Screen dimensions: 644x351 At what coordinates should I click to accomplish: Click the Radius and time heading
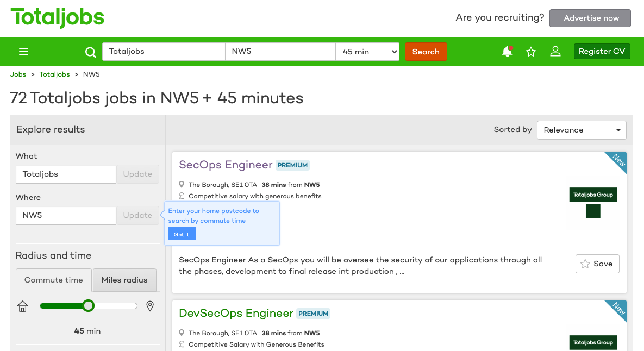[x=53, y=255]
